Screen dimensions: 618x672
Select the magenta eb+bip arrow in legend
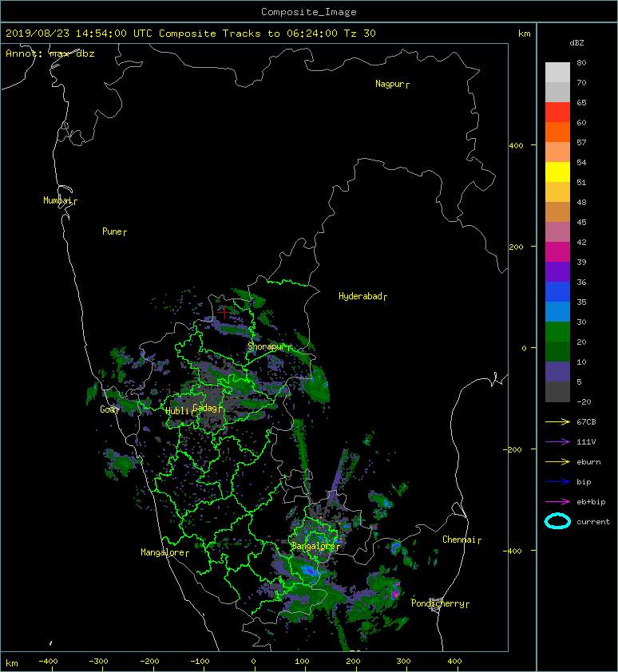557,502
